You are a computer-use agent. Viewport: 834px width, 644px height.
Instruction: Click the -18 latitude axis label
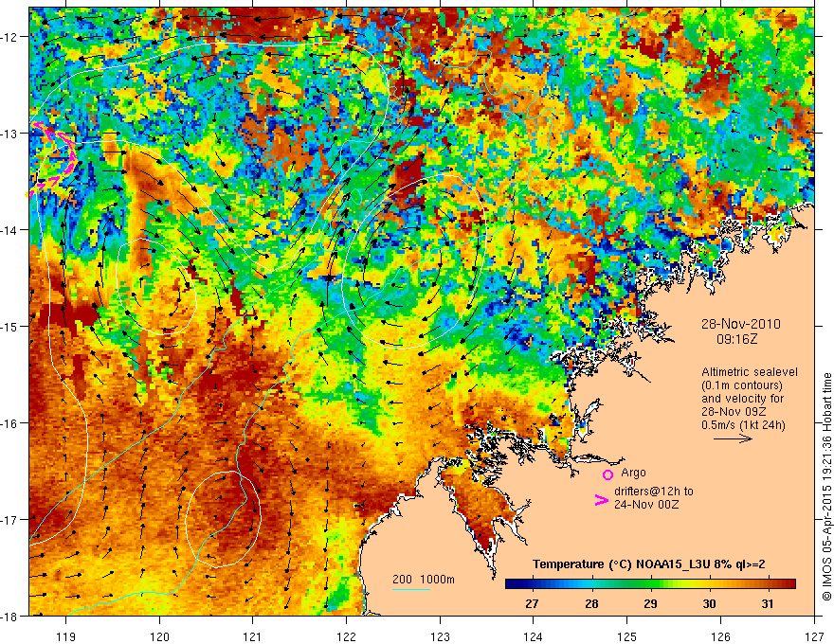click(x=9, y=616)
